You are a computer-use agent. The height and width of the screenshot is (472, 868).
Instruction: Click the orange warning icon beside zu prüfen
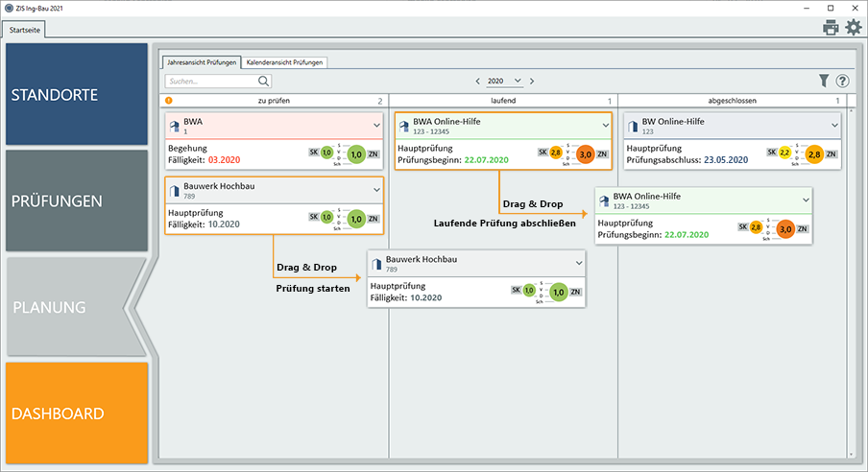pyautogui.click(x=169, y=101)
